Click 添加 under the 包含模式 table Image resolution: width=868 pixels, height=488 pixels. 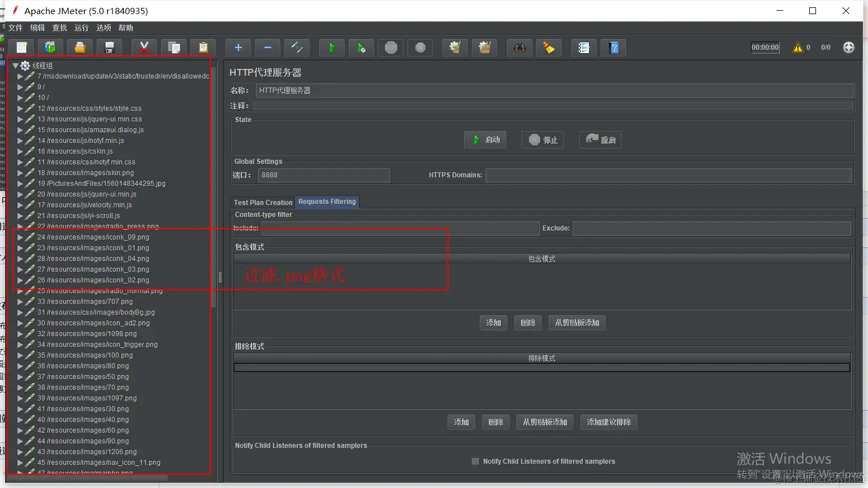(493, 323)
